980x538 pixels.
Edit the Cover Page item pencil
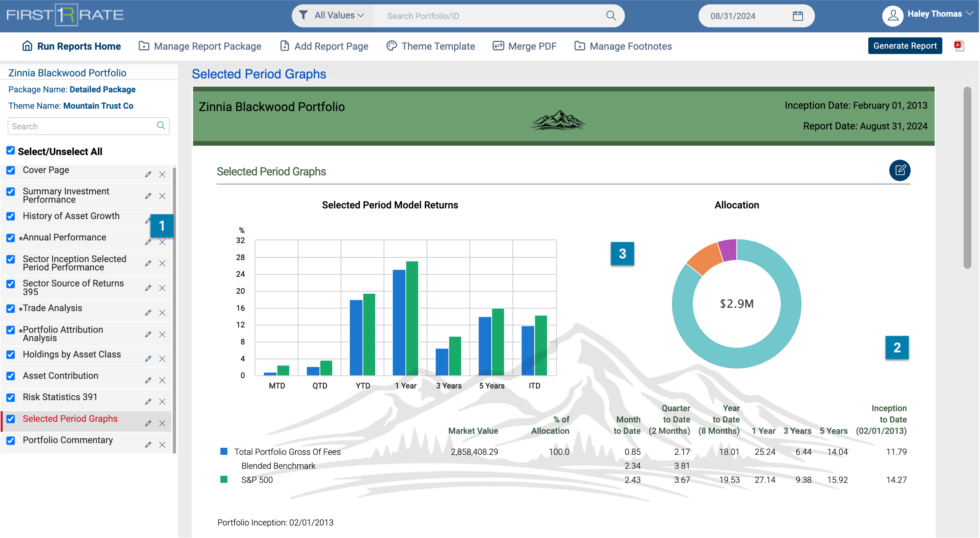point(148,174)
